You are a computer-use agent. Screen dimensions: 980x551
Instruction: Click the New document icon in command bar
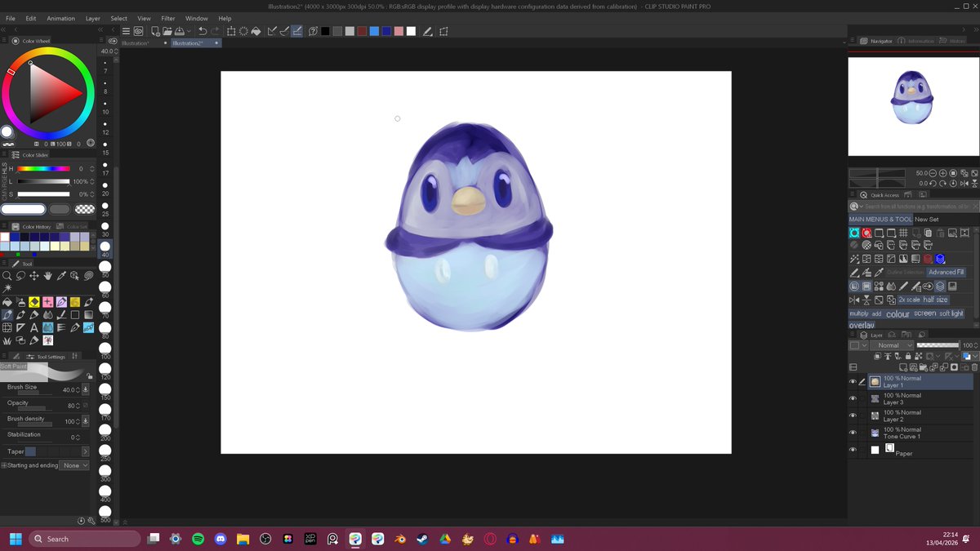pos(155,32)
